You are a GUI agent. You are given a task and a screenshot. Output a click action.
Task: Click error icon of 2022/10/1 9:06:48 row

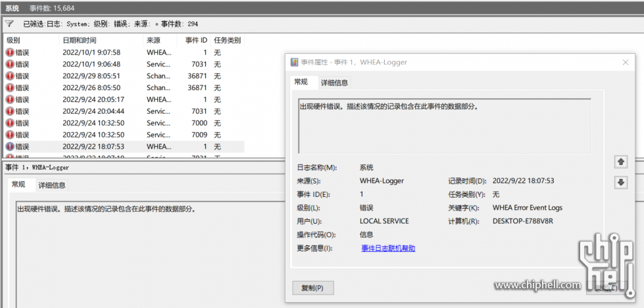click(x=10, y=64)
